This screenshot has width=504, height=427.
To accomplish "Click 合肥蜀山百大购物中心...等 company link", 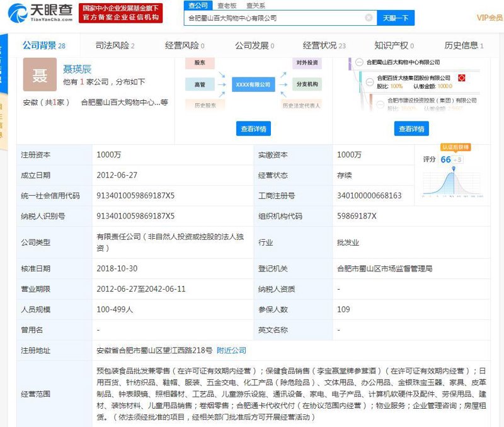I will (124, 103).
